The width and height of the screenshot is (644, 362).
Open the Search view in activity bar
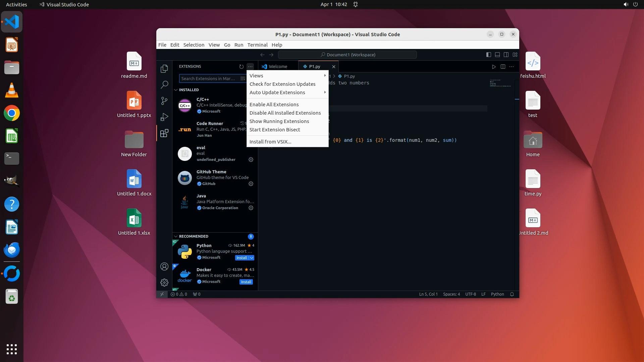pos(164,85)
